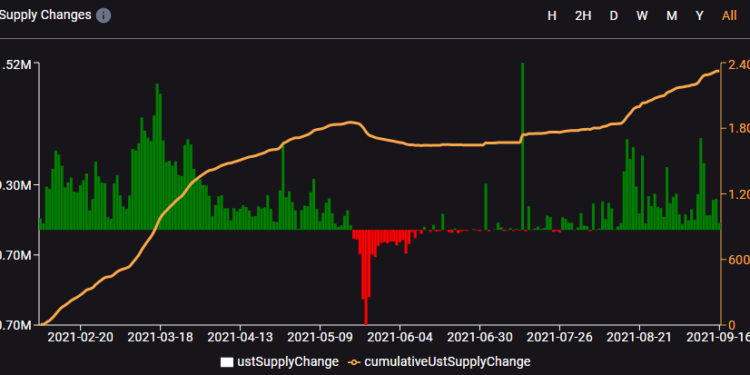Click the 2021-05-09 x-axis date label
The image size is (750, 375).
pos(320,337)
